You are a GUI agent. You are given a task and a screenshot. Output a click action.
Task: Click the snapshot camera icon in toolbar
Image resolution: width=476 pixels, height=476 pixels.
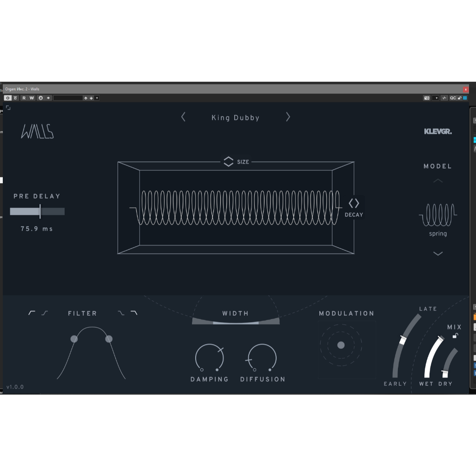coord(427,98)
